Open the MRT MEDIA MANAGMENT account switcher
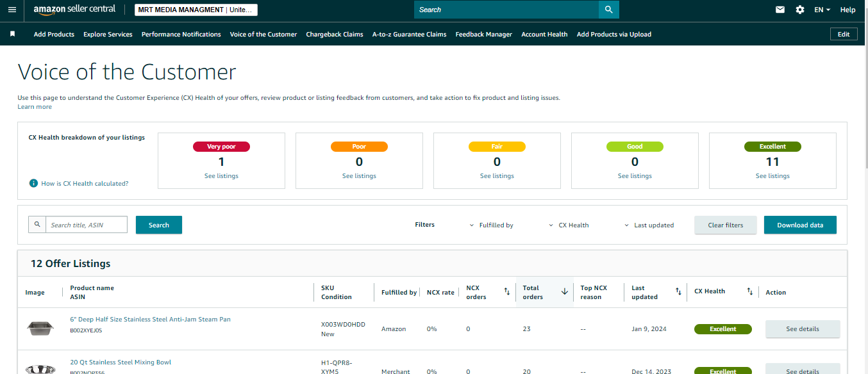Image resolution: width=868 pixels, height=374 pixels. (196, 10)
